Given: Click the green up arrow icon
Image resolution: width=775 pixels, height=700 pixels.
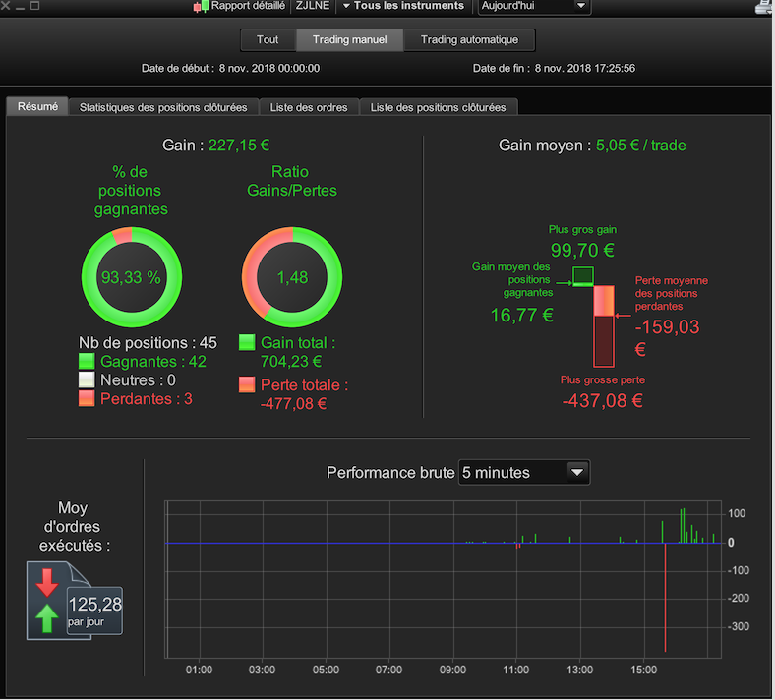Looking at the screenshot, I should (x=47, y=618).
